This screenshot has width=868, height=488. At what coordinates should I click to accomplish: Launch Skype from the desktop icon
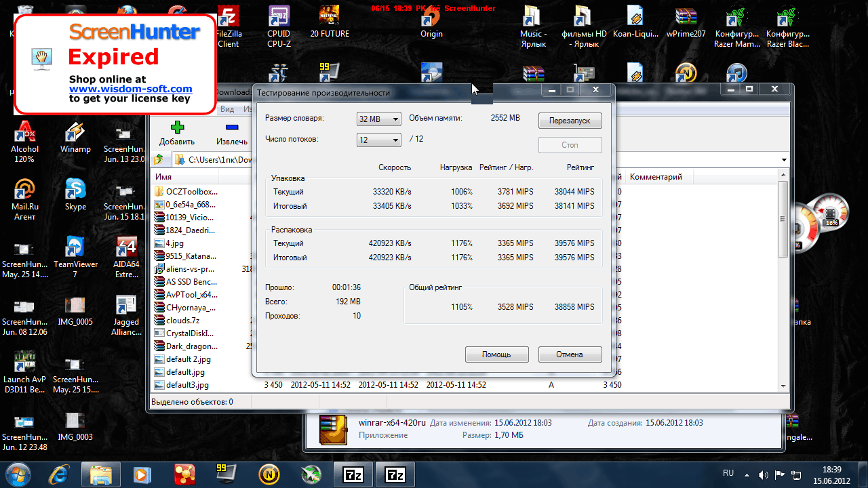[75, 190]
